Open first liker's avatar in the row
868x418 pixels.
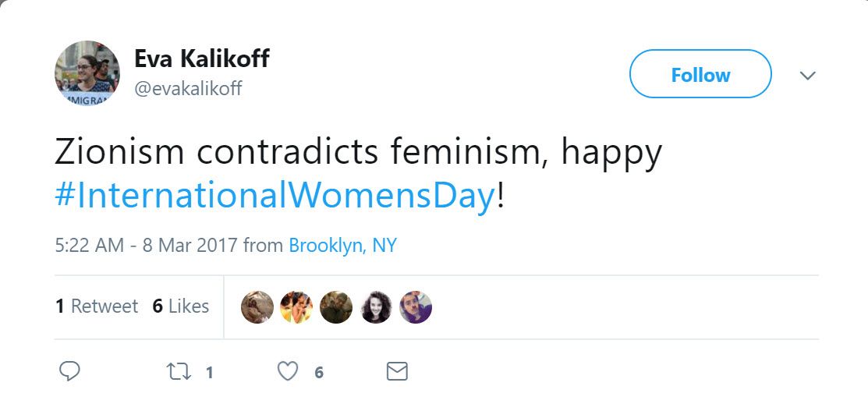coord(257,307)
